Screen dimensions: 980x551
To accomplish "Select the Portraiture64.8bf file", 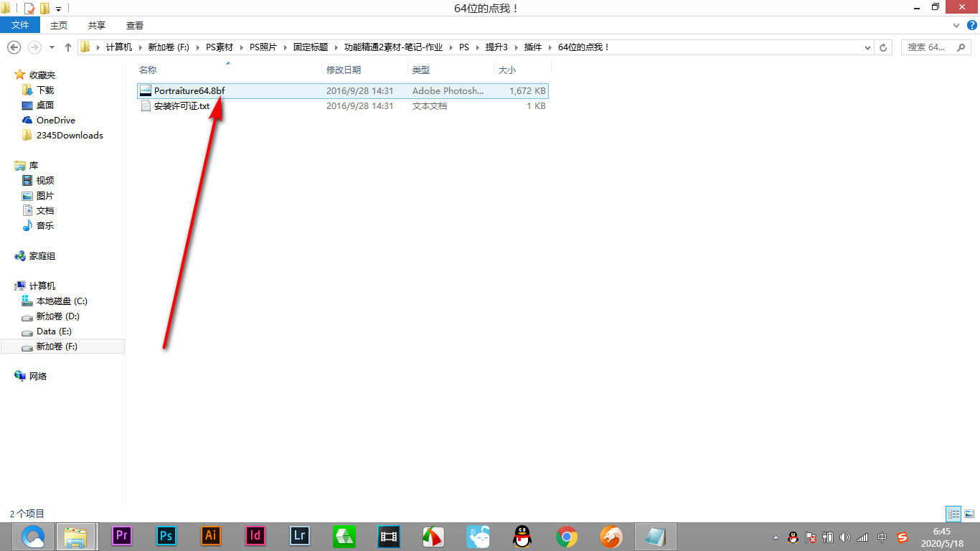I will point(343,91).
